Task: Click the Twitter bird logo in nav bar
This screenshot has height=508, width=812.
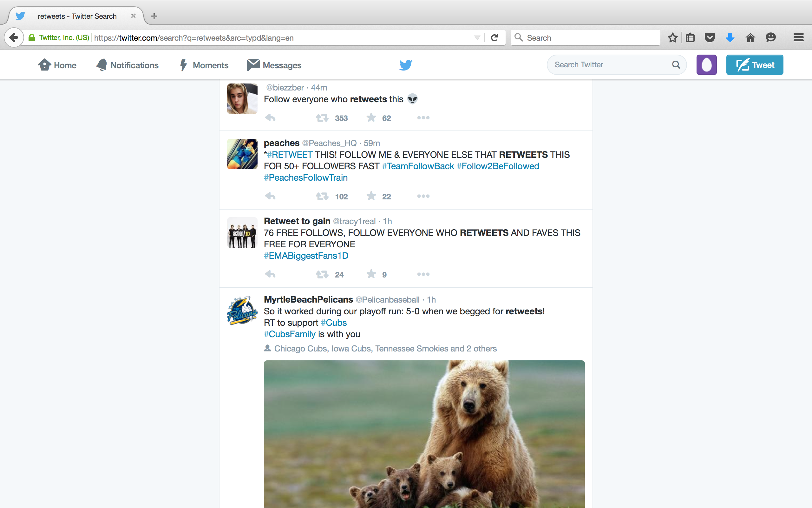Action: pyautogui.click(x=406, y=65)
